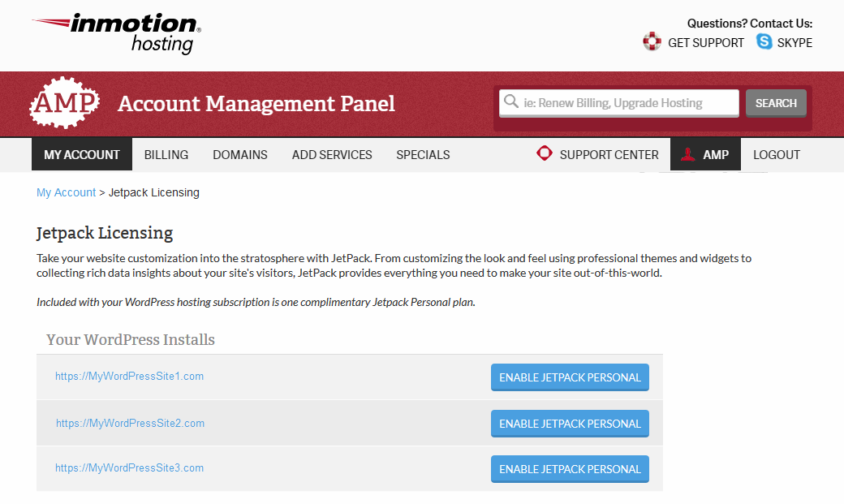
Task: Click the Skype icon
Action: (764, 41)
